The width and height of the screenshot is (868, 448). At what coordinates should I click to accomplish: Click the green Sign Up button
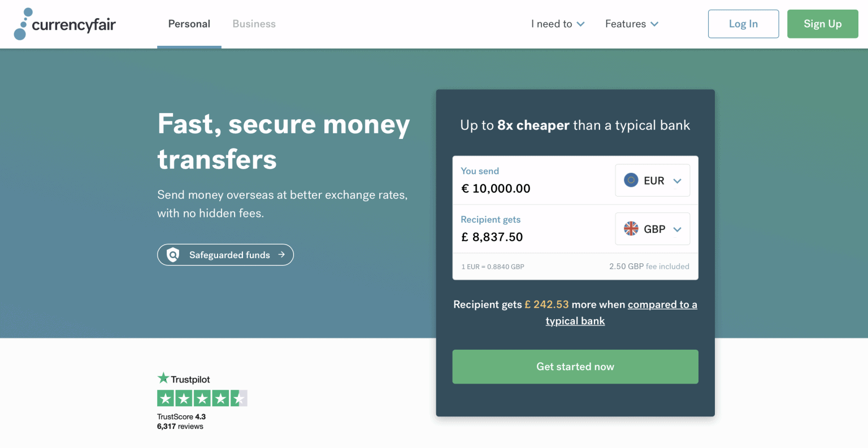coord(822,24)
